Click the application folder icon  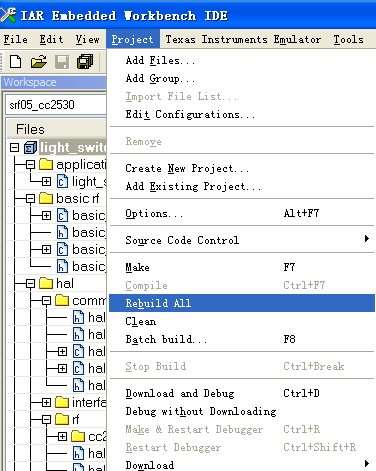pyautogui.click(x=46, y=164)
